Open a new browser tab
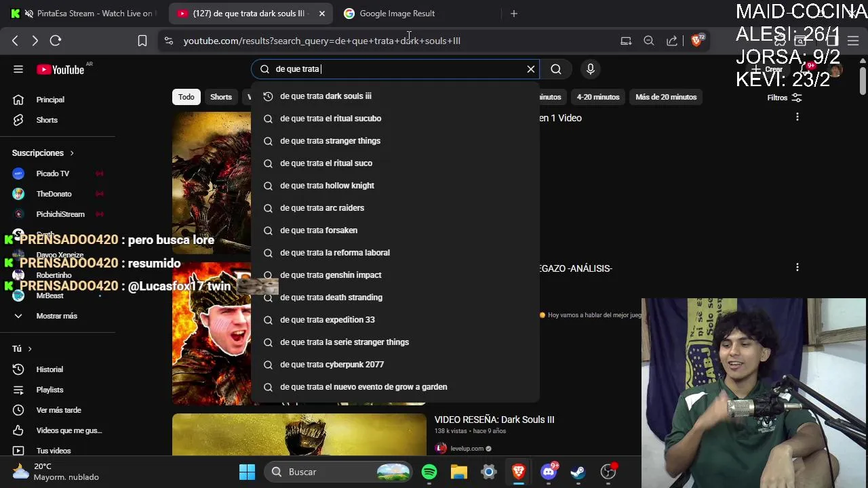This screenshot has width=868, height=488. (514, 14)
